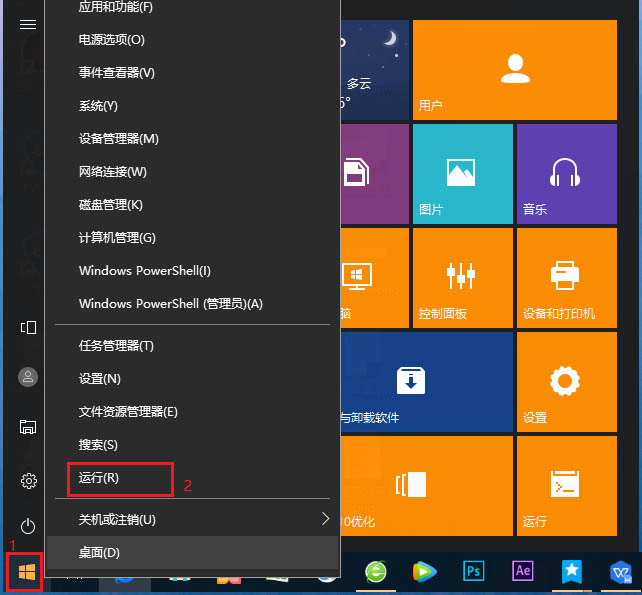Open the 音乐 tile

pyautogui.click(x=566, y=172)
